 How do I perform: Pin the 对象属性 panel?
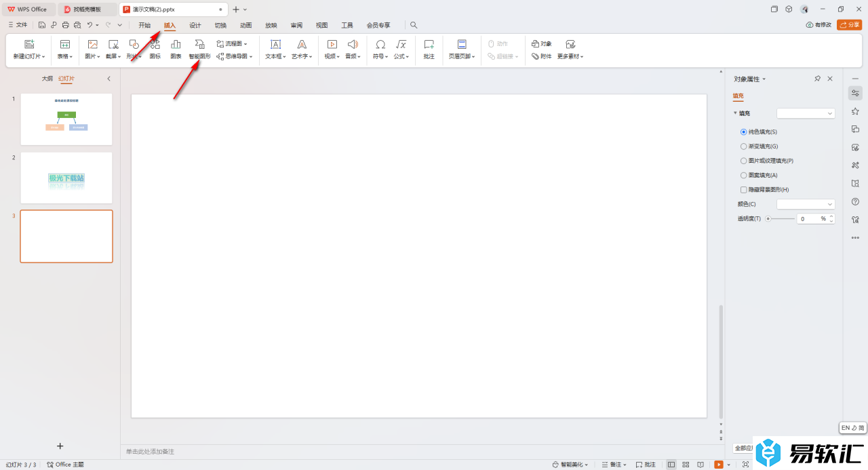pyautogui.click(x=817, y=79)
